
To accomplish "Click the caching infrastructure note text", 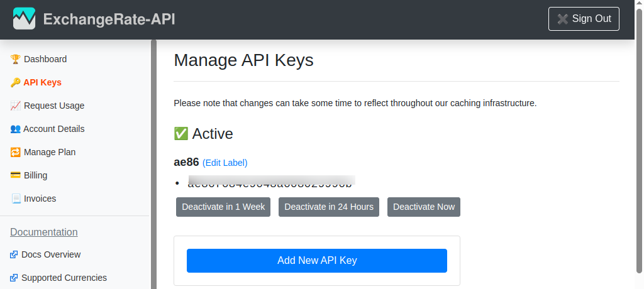I will coord(355,103).
